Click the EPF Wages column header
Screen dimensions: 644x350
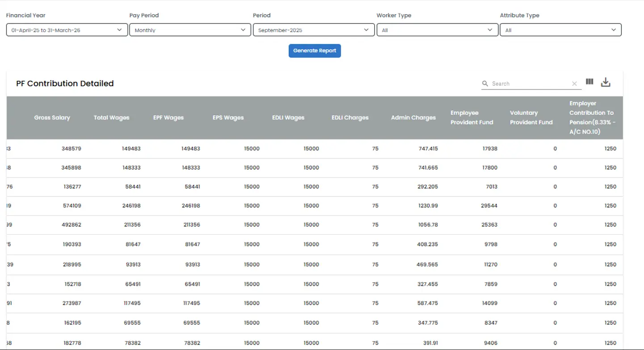coord(168,117)
